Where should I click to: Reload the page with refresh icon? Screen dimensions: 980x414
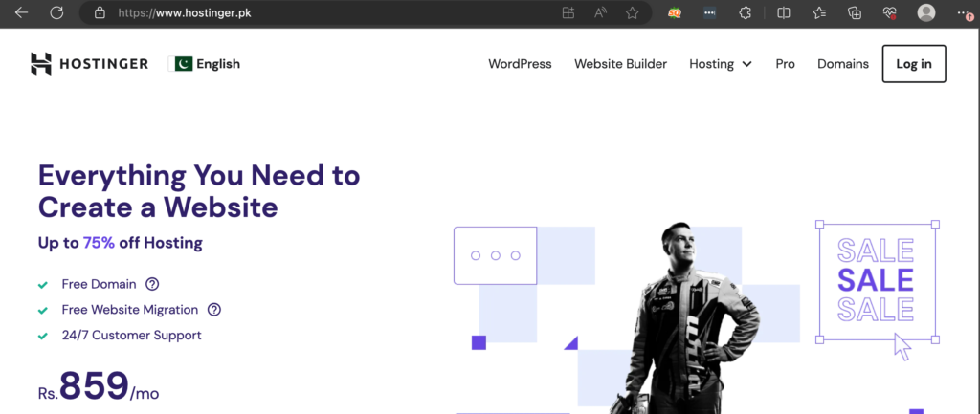click(56, 12)
